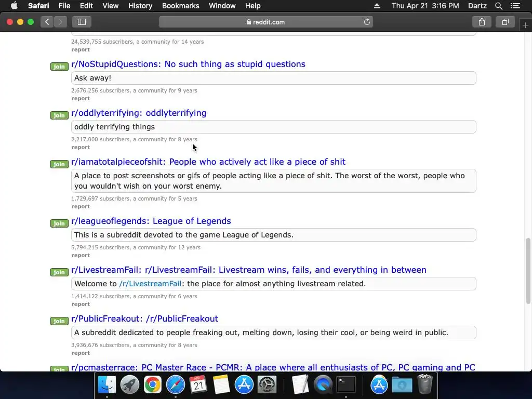Image resolution: width=532 pixels, height=399 pixels.
Task: Click the reddit.com address bar
Action: [265, 22]
